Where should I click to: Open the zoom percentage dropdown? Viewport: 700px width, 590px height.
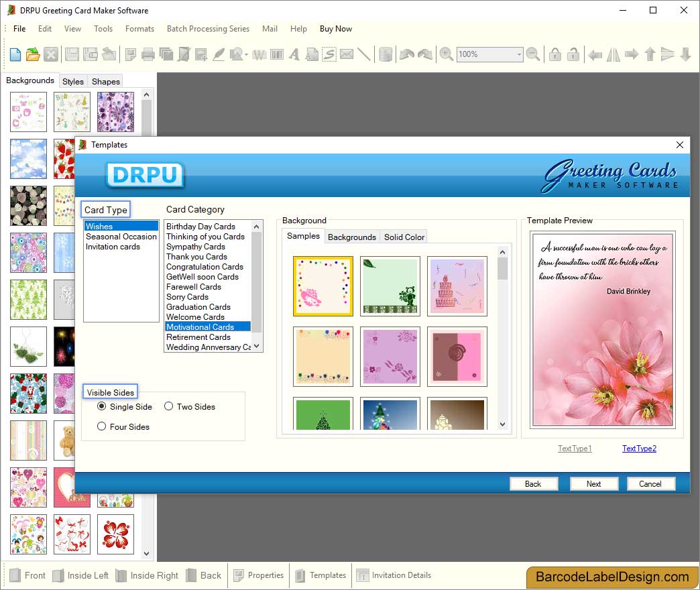(519, 54)
